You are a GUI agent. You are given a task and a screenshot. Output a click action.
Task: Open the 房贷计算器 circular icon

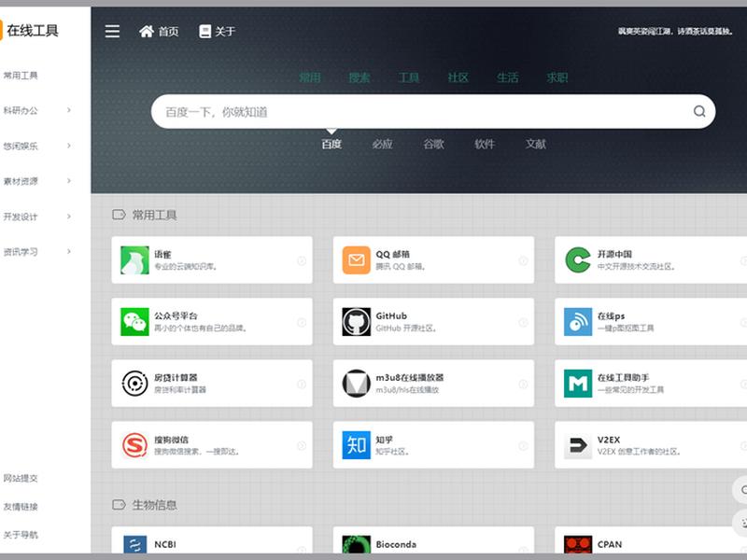point(134,384)
